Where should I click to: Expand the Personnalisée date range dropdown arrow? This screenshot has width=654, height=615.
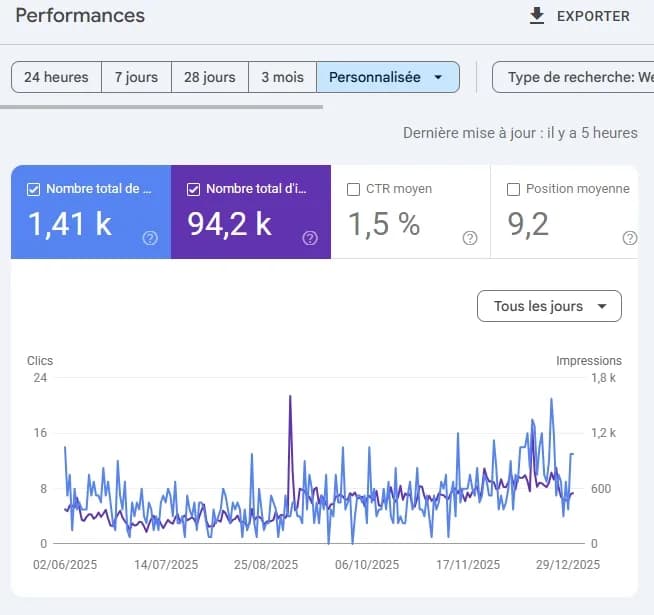438,77
